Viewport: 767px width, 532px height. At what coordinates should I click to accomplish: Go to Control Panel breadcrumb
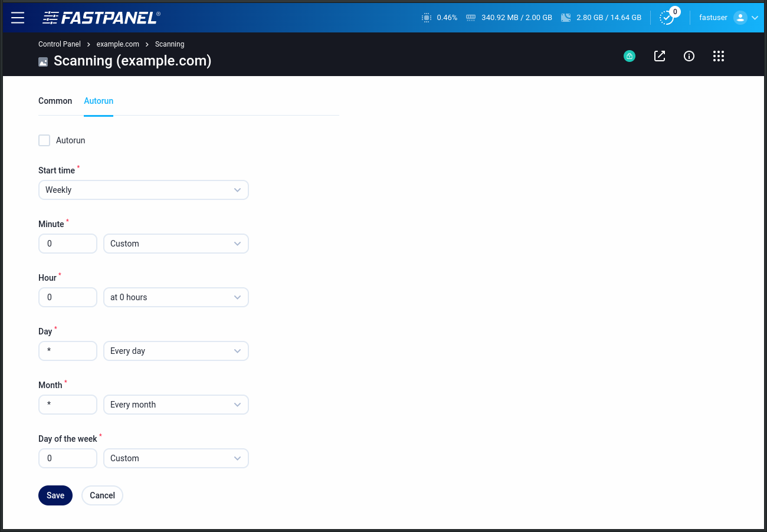[x=60, y=44]
